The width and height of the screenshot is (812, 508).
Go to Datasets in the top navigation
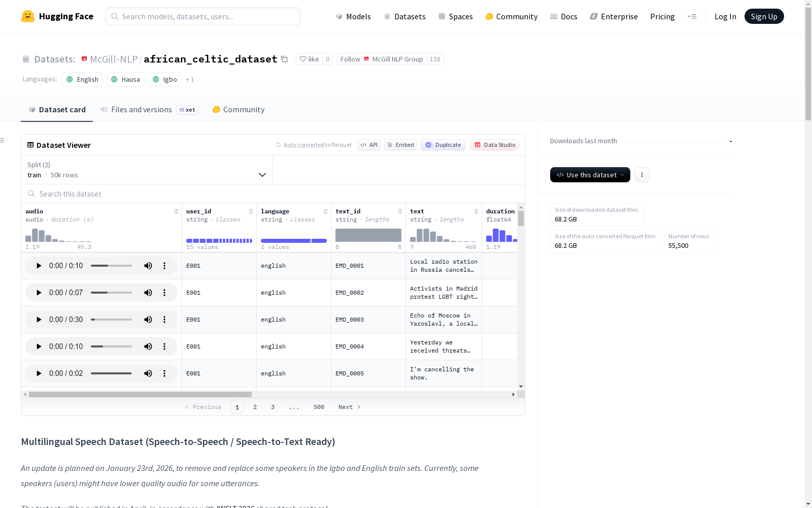404,16
